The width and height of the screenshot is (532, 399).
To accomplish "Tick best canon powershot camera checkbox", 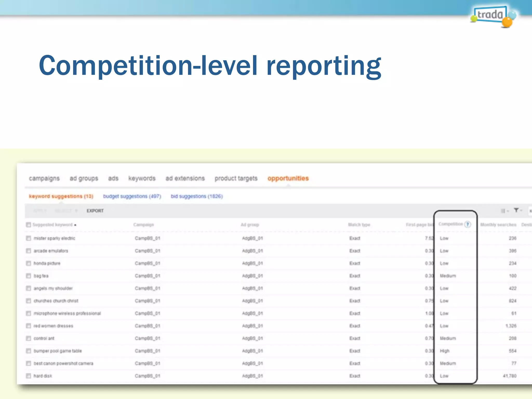I will click(28, 363).
